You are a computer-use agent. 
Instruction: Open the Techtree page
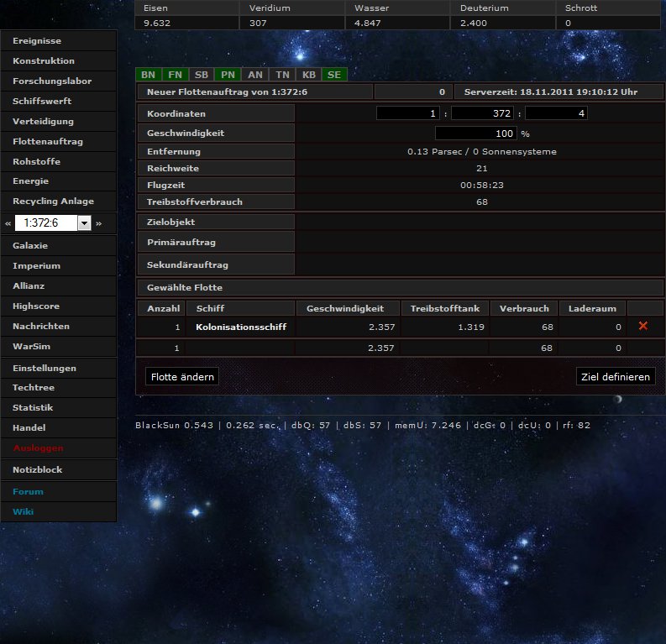pyautogui.click(x=59, y=388)
